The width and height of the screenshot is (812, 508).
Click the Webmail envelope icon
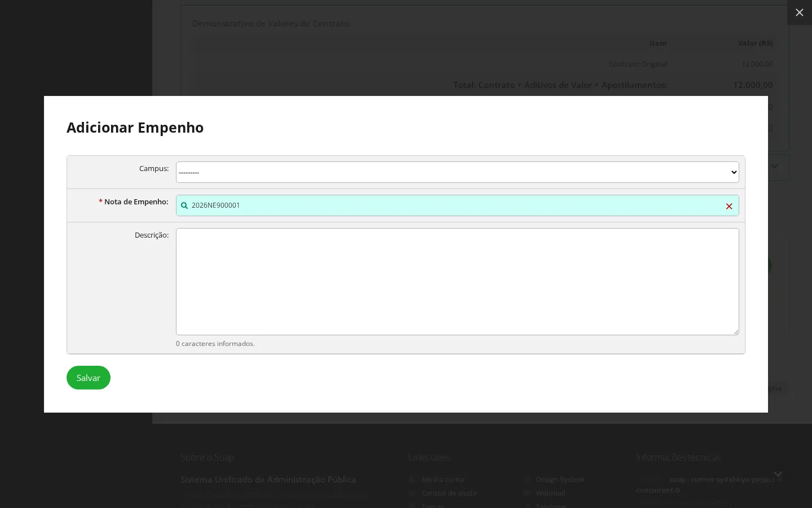pyautogui.click(x=527, y=493)
